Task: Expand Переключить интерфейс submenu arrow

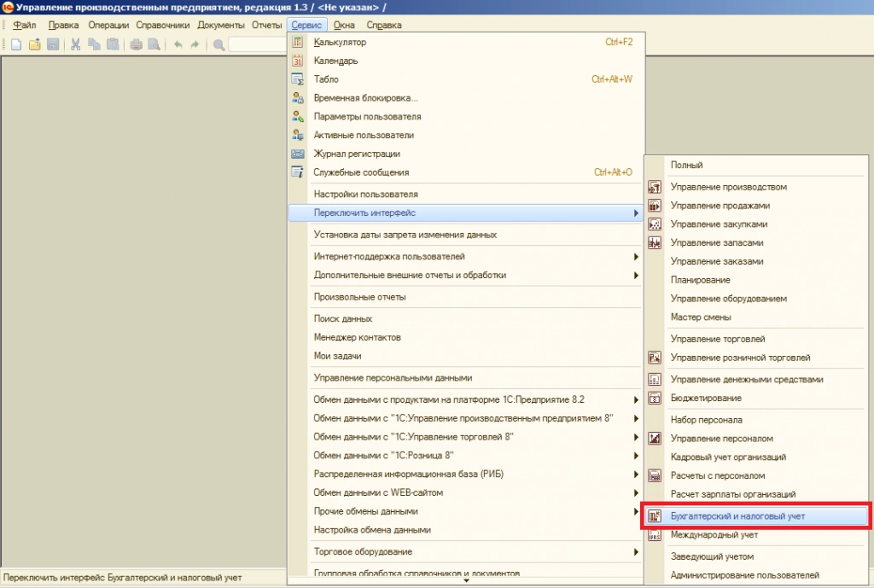Action: pos(635,212)
